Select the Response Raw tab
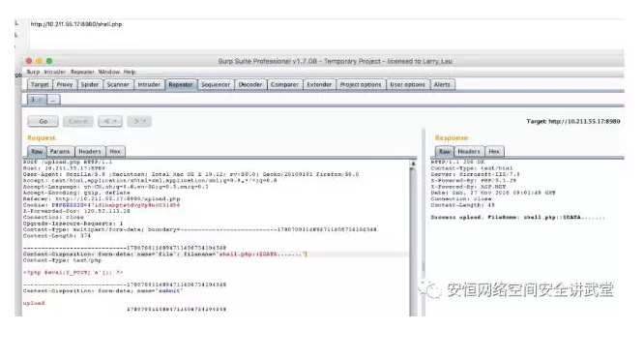This screenshot has height=359, width=644. click(445, 151)
